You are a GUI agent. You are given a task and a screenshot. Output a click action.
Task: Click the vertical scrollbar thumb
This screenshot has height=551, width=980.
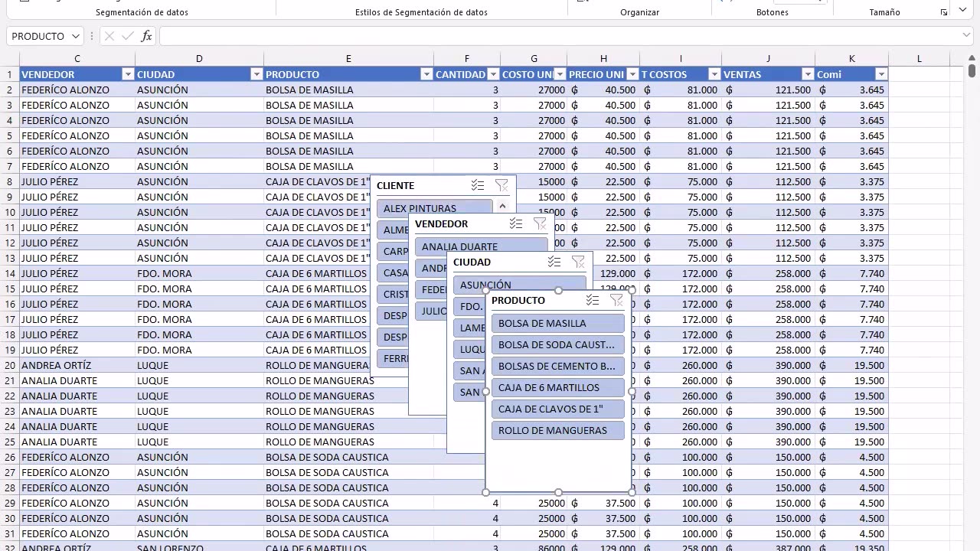pos(972,71)
